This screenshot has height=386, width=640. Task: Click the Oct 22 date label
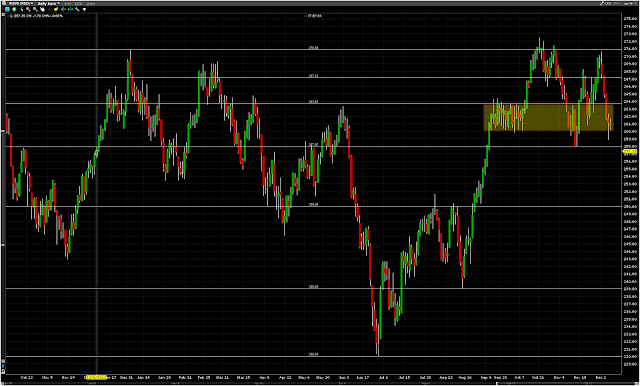tap(27, 377)
